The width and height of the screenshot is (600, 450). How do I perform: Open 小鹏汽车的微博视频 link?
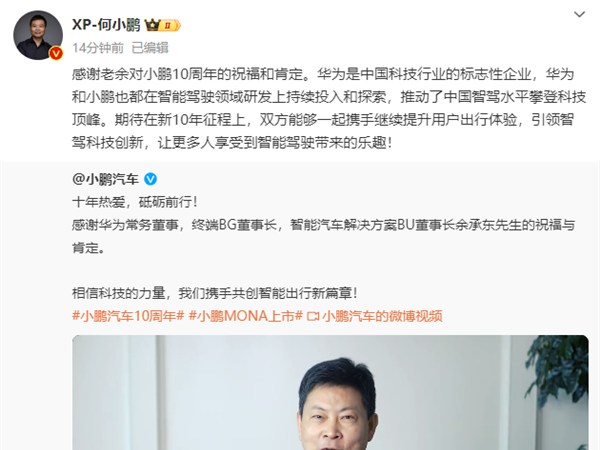tap(382, 316)
